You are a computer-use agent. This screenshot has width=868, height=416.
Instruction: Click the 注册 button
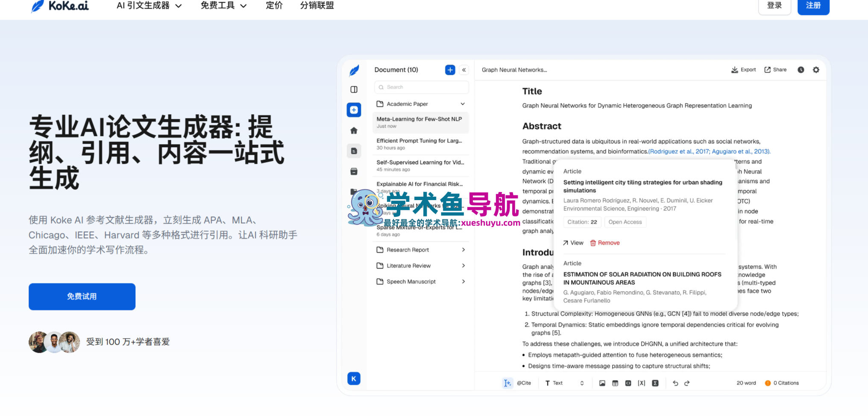coord(813,6)
